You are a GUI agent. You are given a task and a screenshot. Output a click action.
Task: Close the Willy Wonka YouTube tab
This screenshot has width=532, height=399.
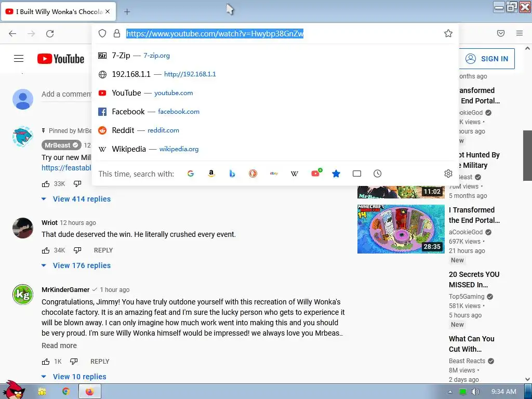tap(108, 11)
